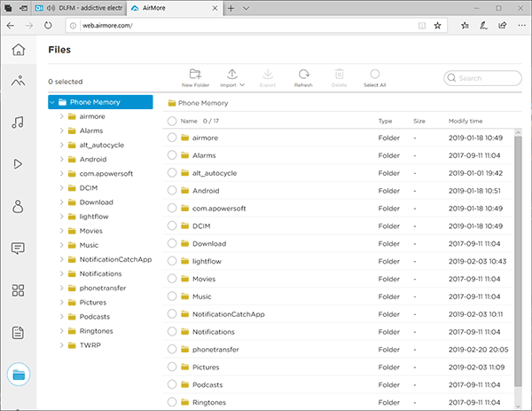Switch to the DI.FM browser tab
This screenshot has width=532, height=411.
point(79,8)
